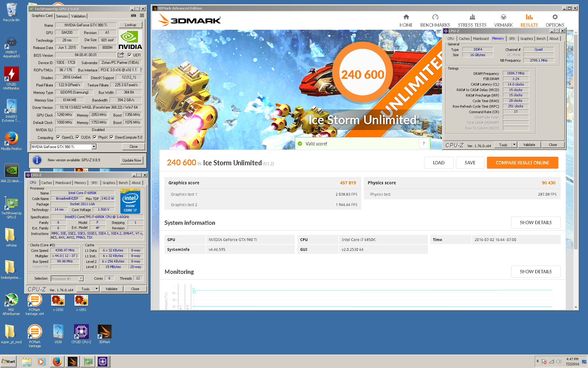
Task: Open the NVIDIA 368.22 driver installer icon
Action: [11, 173]
